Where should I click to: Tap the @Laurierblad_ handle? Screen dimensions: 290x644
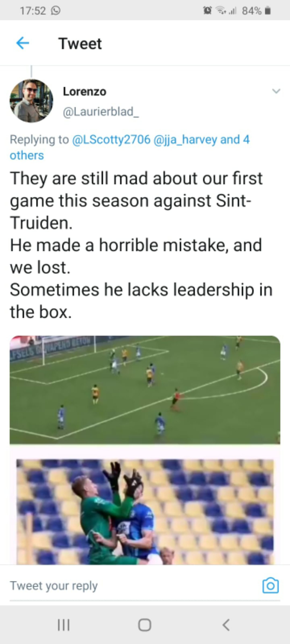[101, 112]
